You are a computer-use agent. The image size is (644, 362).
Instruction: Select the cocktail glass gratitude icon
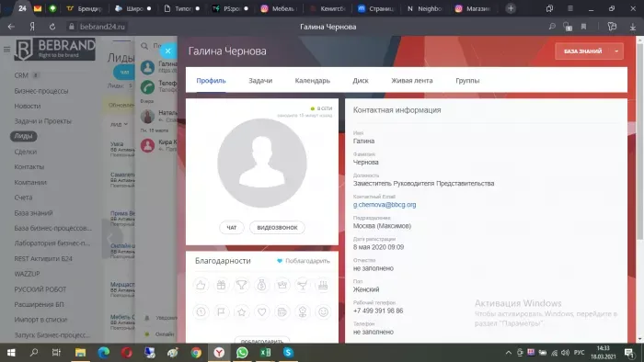pyautogui.click(x=303, y=285)
